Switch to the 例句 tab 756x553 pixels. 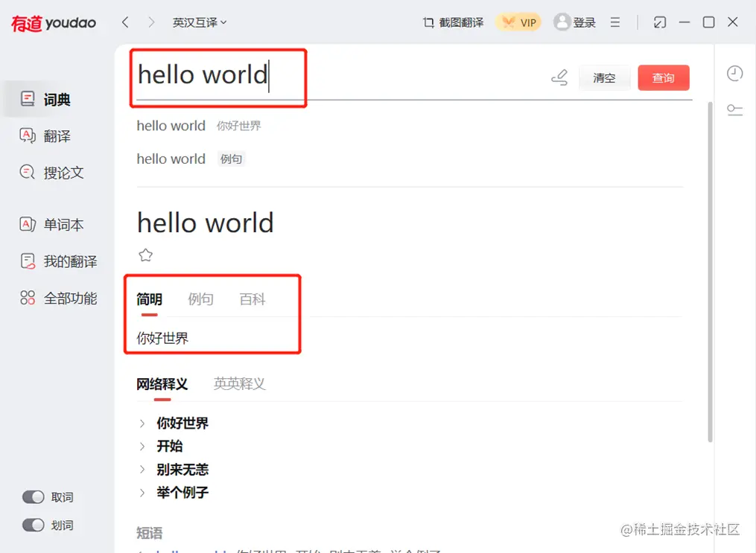(200, 300)
